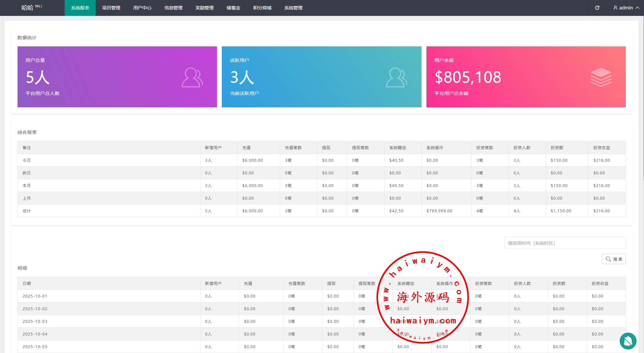This screenshot has width=644, height=353.
Task: Click the users icon on 活跃用户 card
Action: 396,77
